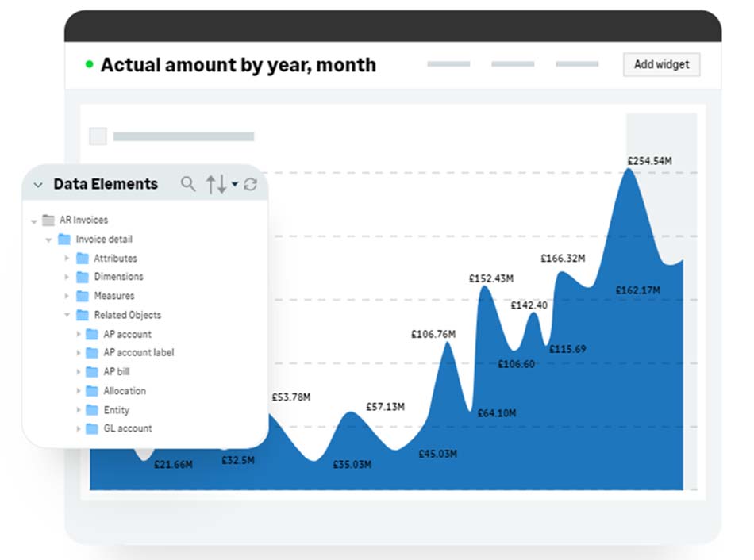Click the £32.5M data label
The height and width of the screenshot is (560, 754).
coord(238,461)
